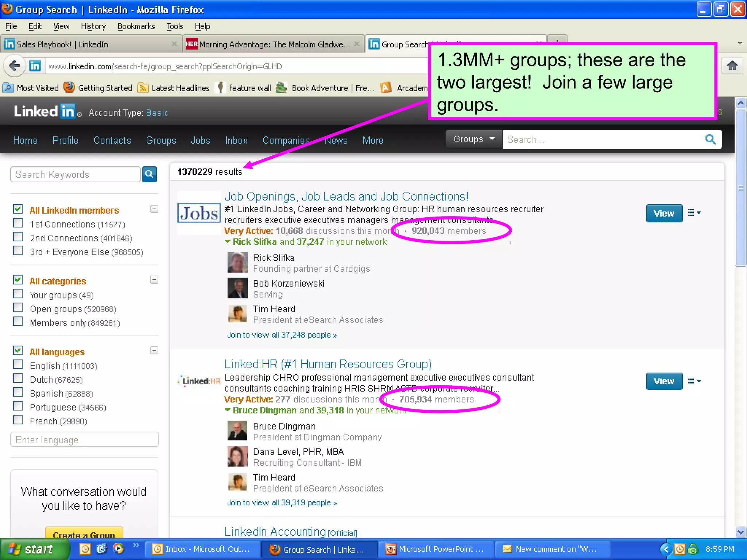Expand hidden system tray icons arrow
The width and height of the screenshot is (747, 560).
[x=666, y=549]
